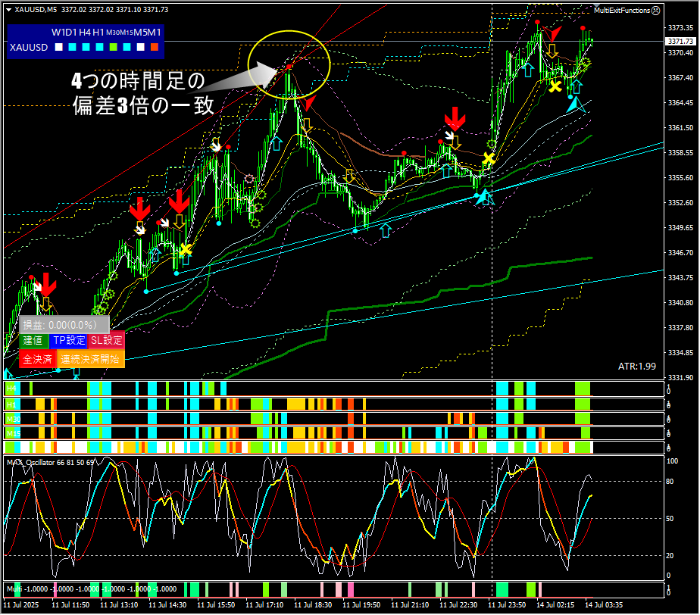
Task: Click the MAX_Oscillator 66 81 50 69 label
Action: tap(51, 462)
